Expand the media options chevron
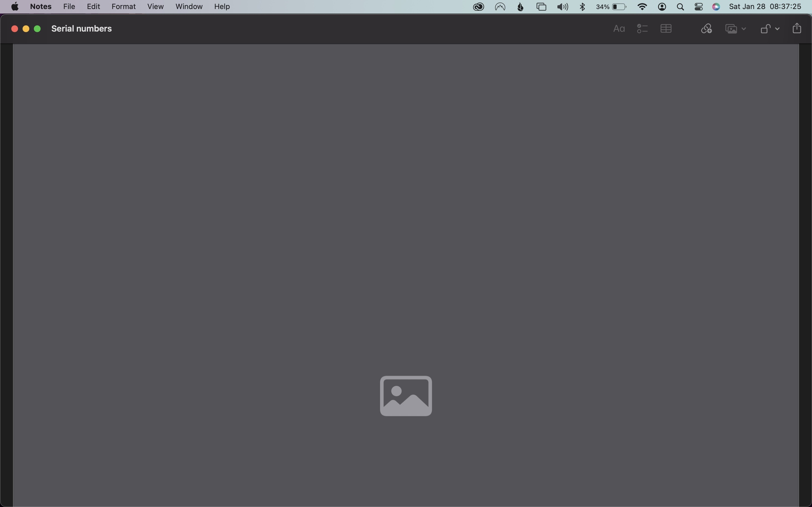 click(743, 28)
